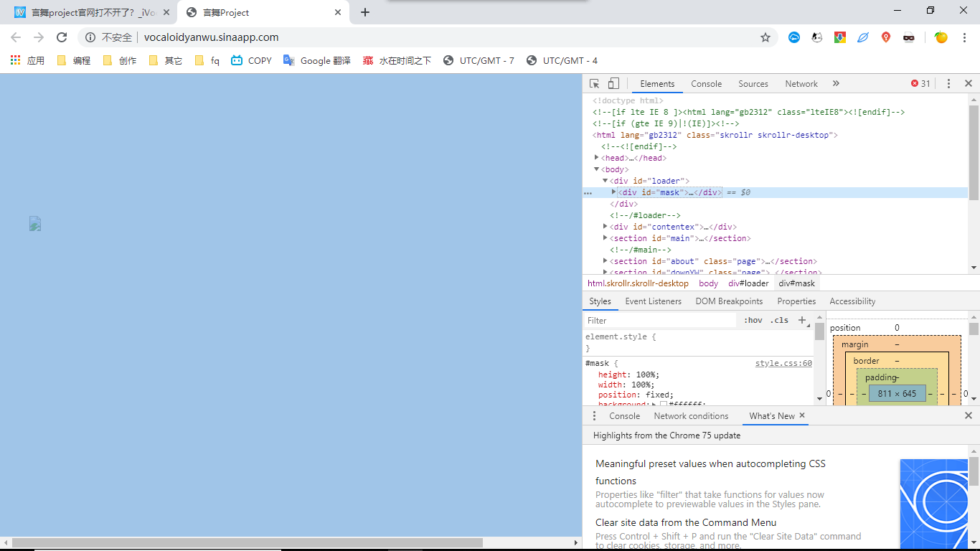Image resolution: width=980 pixels, height=551 pixels.
Task: Open DevTools customize menu (three dots)
Action: click(x=948, y=84)
